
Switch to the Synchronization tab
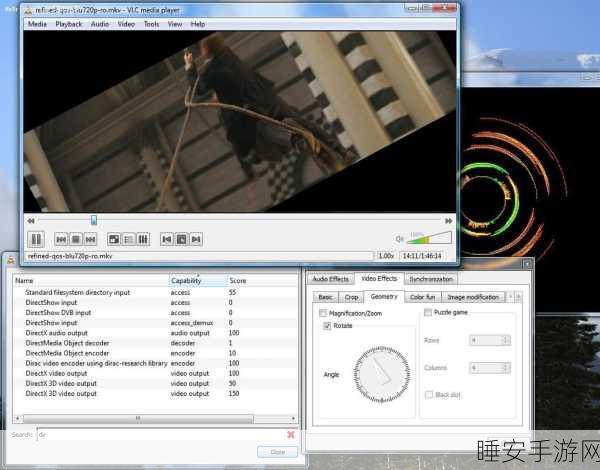(431, 279)
